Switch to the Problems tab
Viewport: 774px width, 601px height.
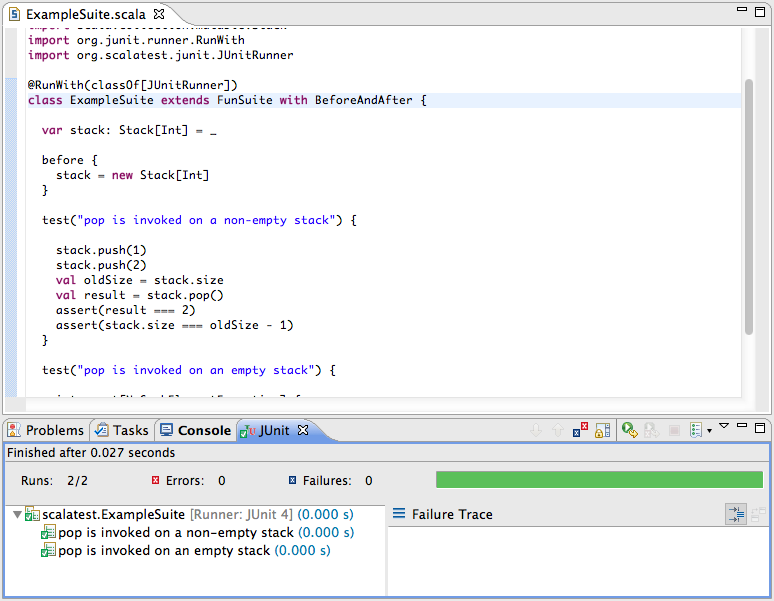click(45, 430)
